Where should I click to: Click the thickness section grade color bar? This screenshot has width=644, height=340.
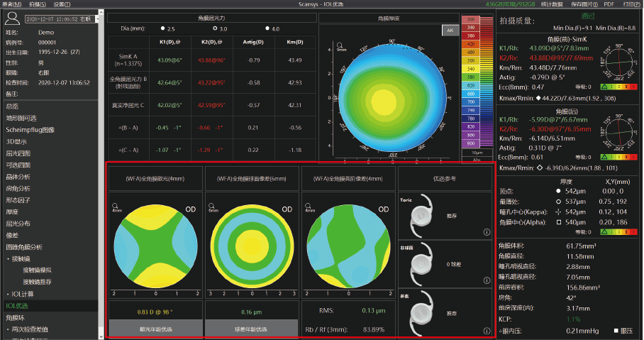point(619,232)
